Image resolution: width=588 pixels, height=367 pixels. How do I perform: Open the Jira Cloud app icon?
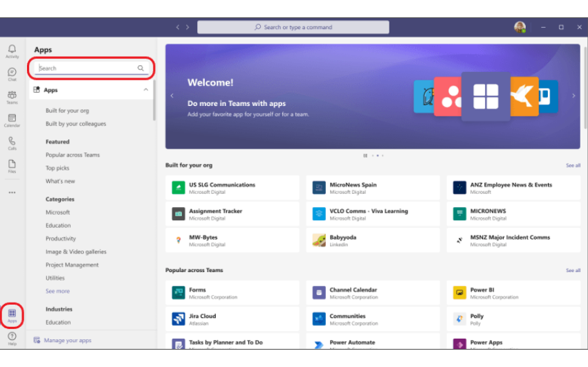pyautogui.click(x=178, y=319)
